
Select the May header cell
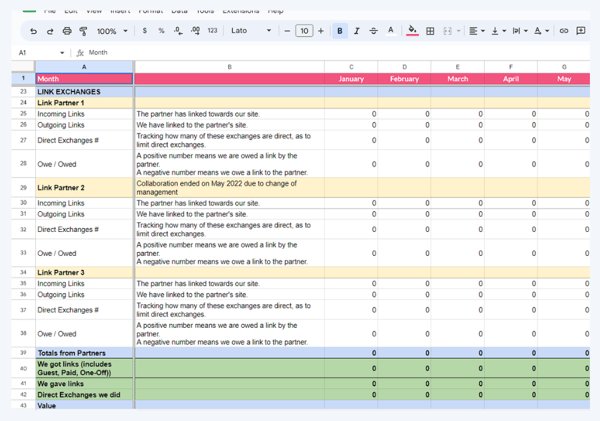coord(564,79)
